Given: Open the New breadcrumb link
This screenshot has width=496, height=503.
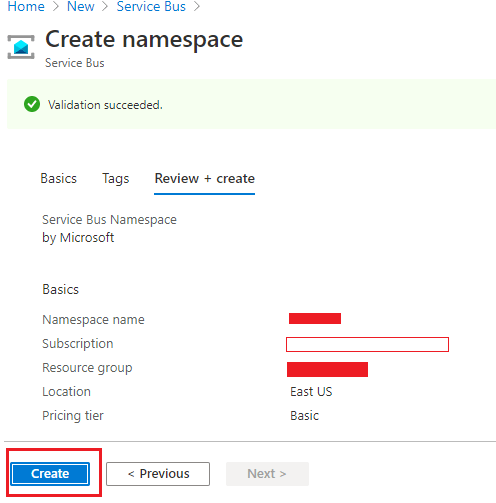Looking at the screenshot, I should pos(81,6).
